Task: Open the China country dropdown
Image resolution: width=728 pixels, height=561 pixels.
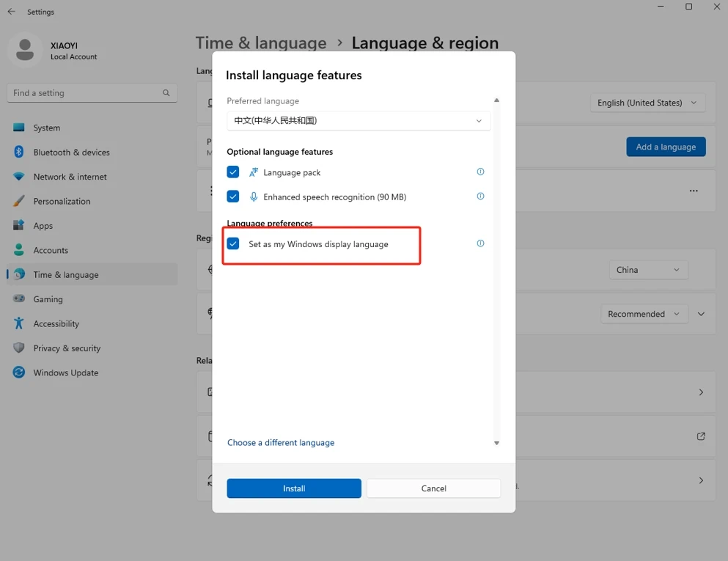Action: pos(649,270)
